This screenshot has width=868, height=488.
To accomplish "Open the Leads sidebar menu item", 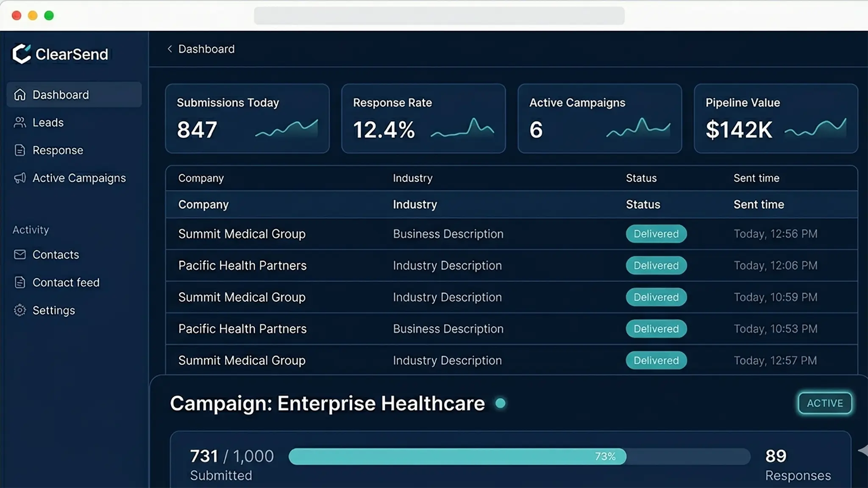I will tap(74, 122).
